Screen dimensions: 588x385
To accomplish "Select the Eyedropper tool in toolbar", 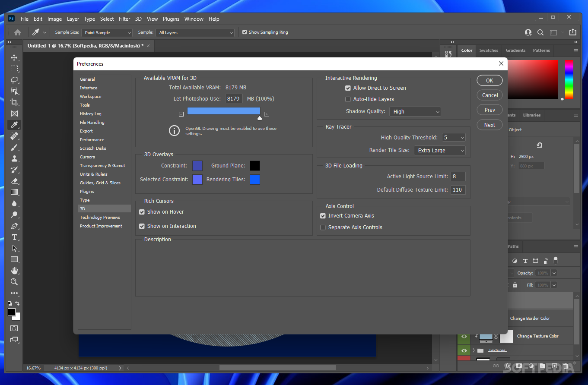I will coord(14,125).
